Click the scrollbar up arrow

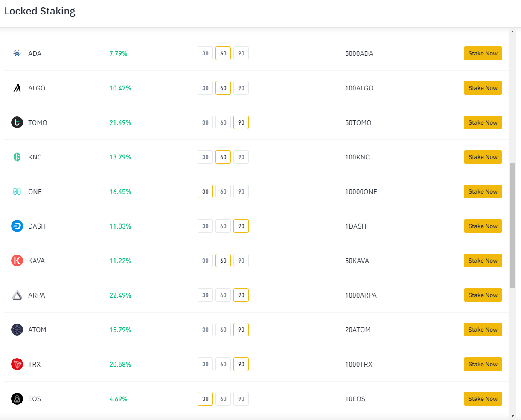coord(512,31)
